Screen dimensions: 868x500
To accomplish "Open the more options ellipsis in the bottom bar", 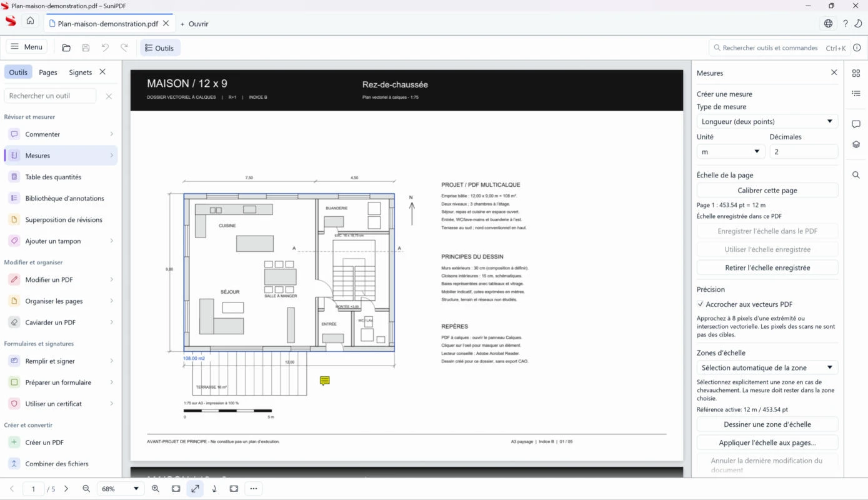I will click(x=253, y=489).
